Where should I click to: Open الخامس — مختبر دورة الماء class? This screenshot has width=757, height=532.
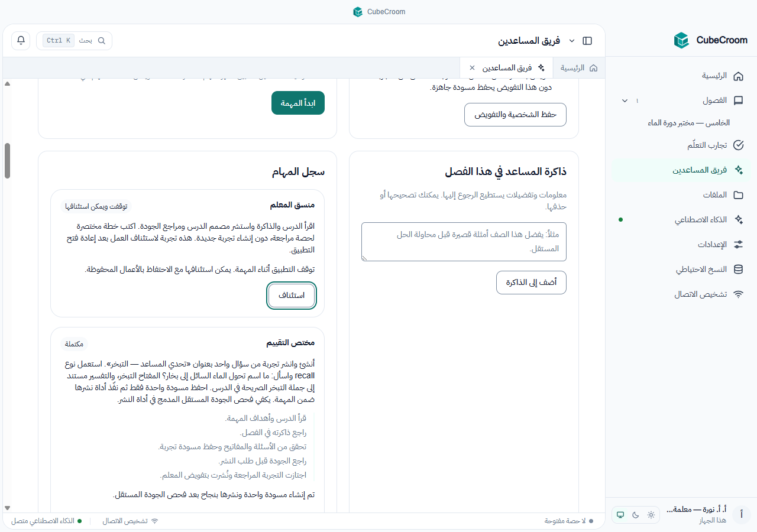point(689,123)
